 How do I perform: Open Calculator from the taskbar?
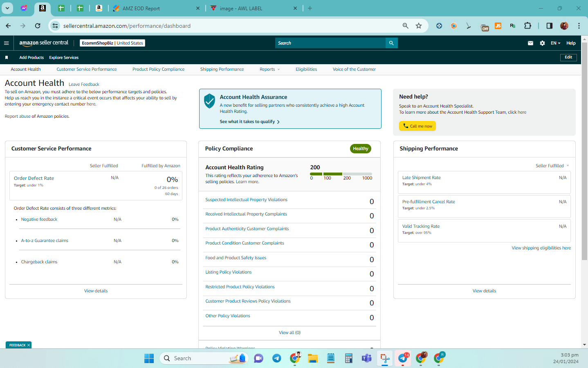tap(348, 358)
